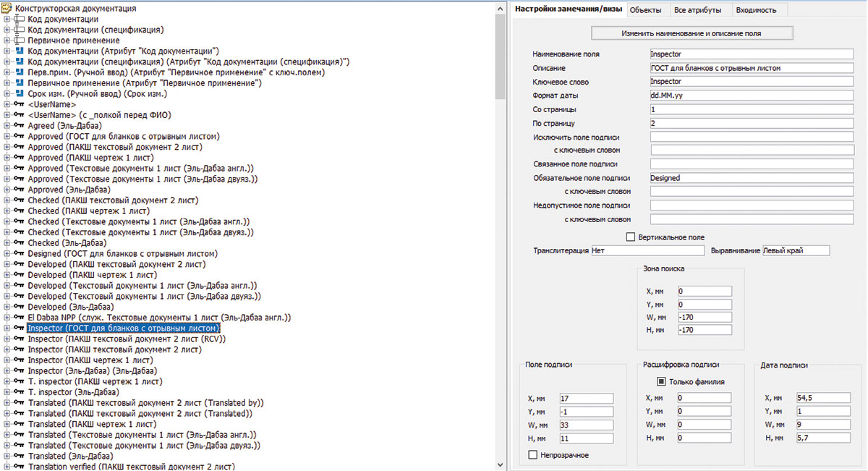Screen dimensions: 868x471
Task: Open the Все атрибуты tab
Action: click(x=699, y=10)
